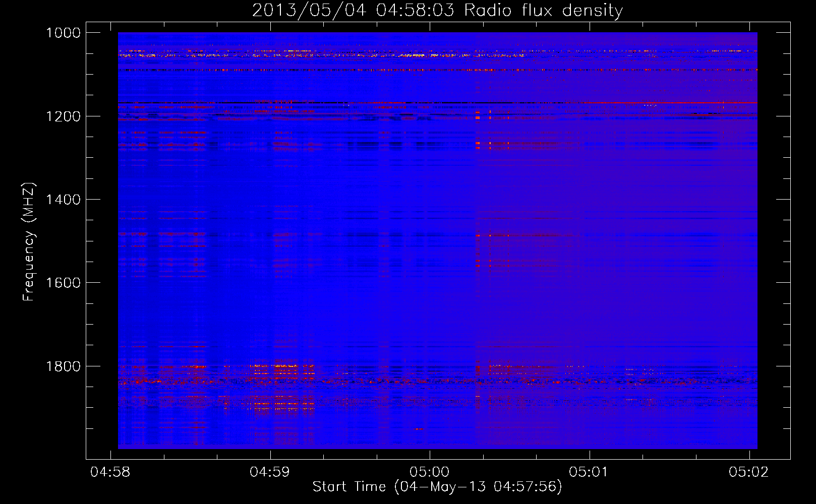Click the 1400 frequency tick label
Screen dimensions: 816x504
[63, 200]
